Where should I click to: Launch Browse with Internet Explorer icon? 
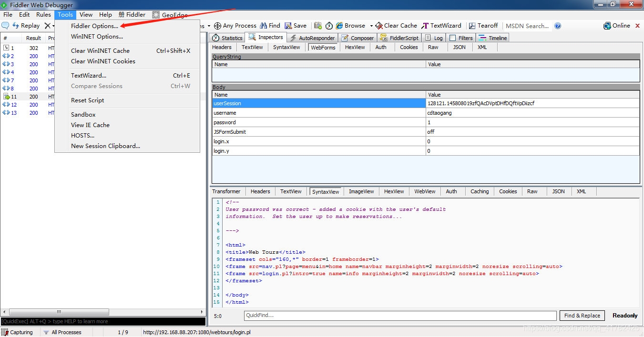pos(350,26)
